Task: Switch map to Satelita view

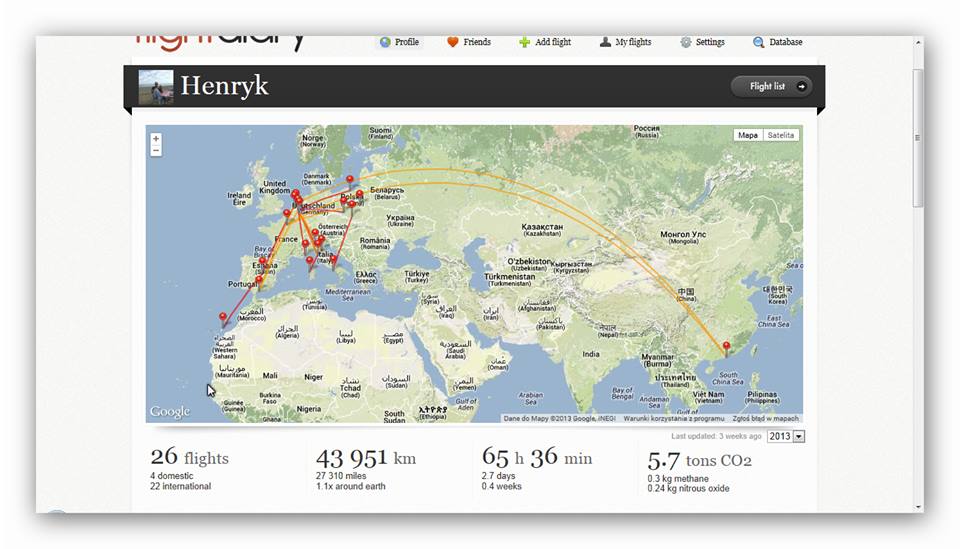Action: point(781,135)
